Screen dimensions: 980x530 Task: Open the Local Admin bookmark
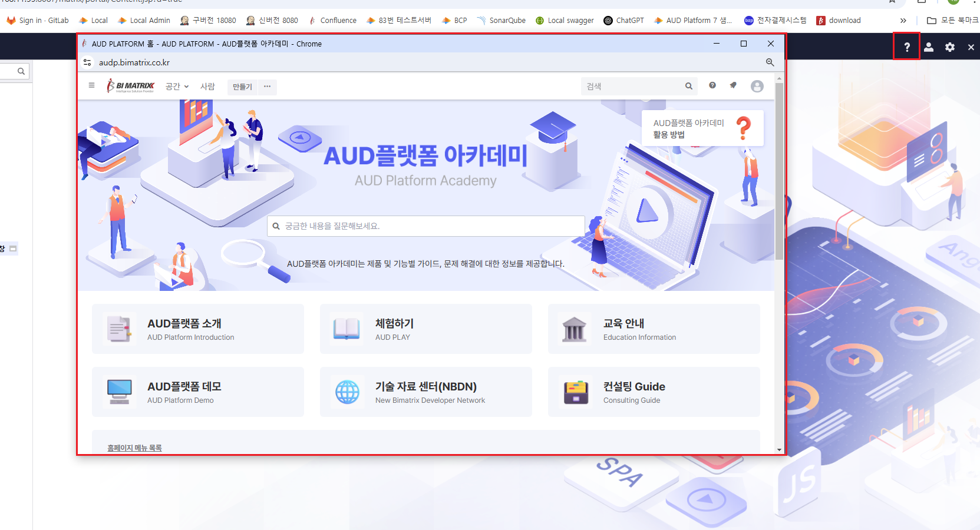[x=144, y=21]
